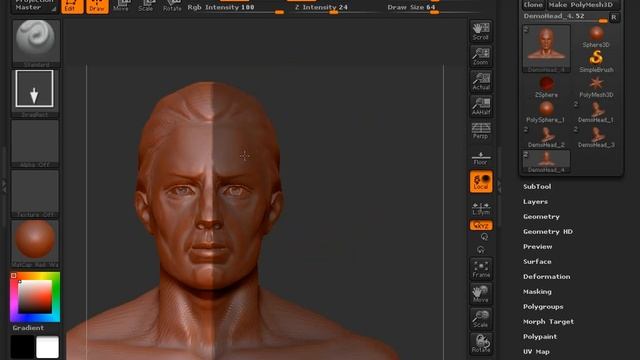Screen dimensions: 640x360
Task: Open the Morph Target section
Action: click(549, 322)
